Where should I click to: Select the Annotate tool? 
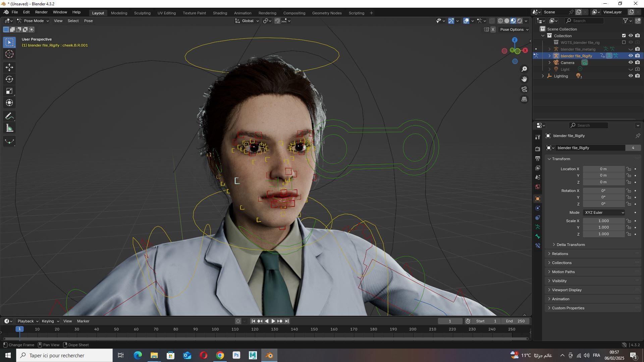9,117
